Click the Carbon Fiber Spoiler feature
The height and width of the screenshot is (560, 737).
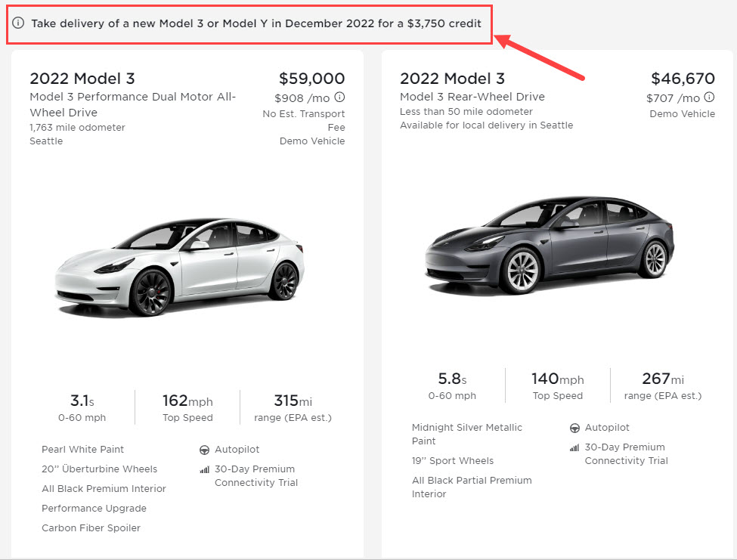(91, 528)
